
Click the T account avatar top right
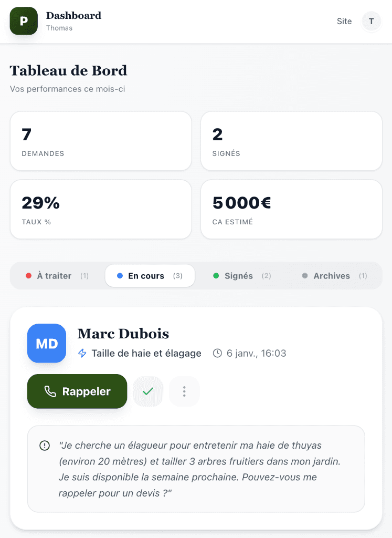[x=372, y=22]
